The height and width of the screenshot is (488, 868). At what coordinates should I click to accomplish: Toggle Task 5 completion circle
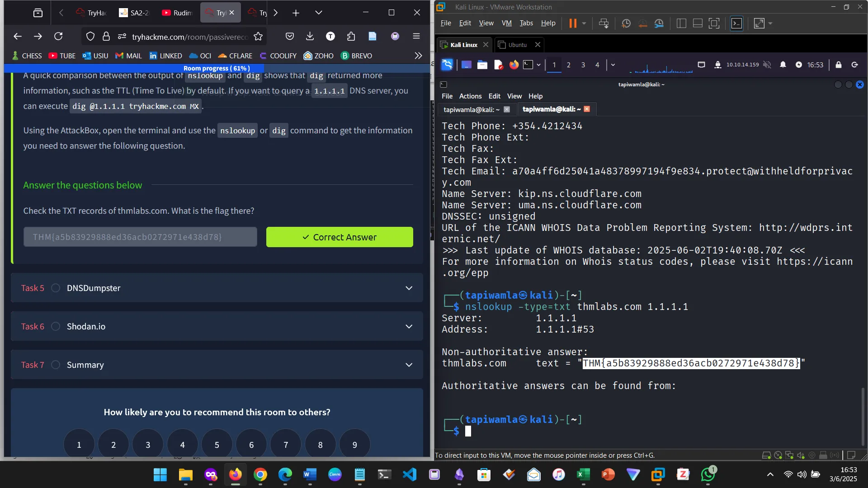pos(56,288)
